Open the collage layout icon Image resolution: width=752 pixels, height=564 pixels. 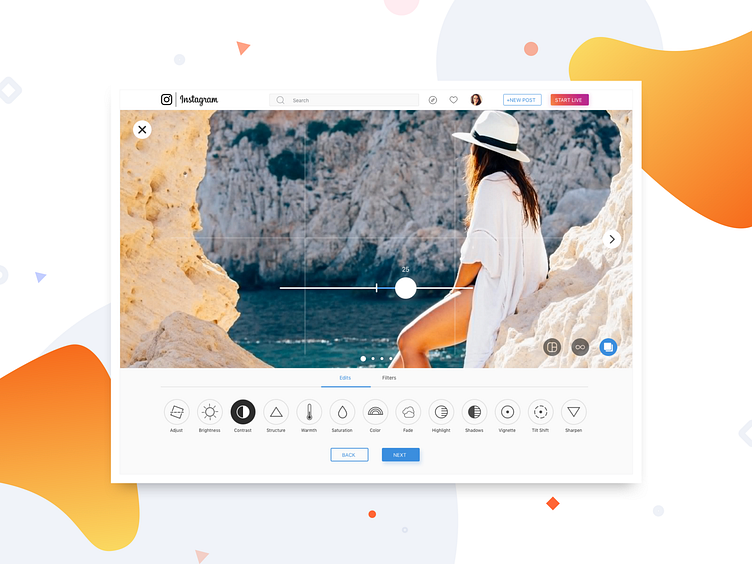(x=552, y=347)
